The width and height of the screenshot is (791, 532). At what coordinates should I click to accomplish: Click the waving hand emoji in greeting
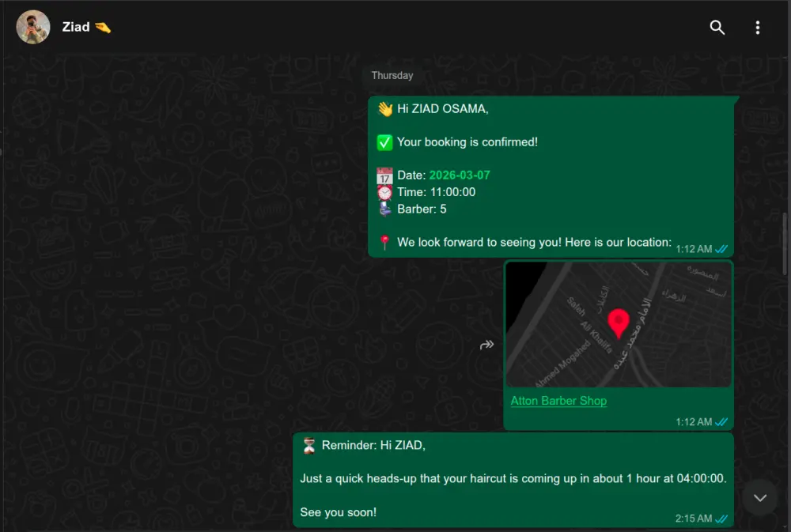coord(385,109)
